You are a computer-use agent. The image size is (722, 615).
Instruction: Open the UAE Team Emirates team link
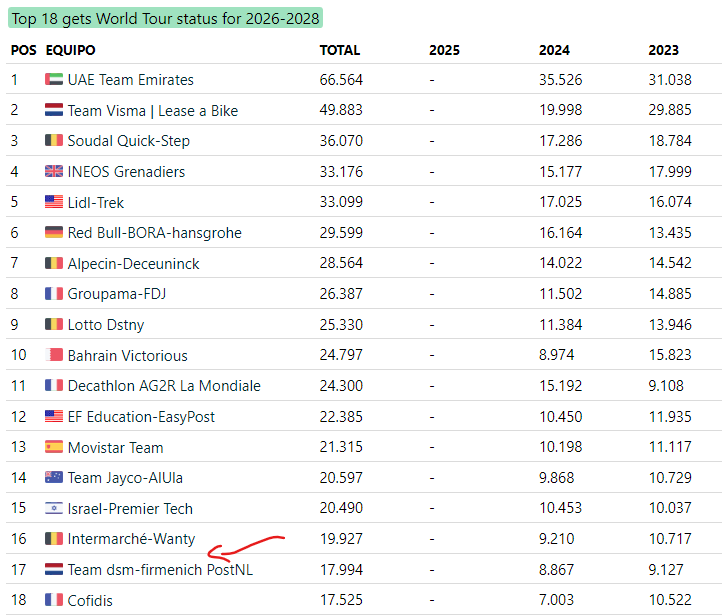click(131, 80)
